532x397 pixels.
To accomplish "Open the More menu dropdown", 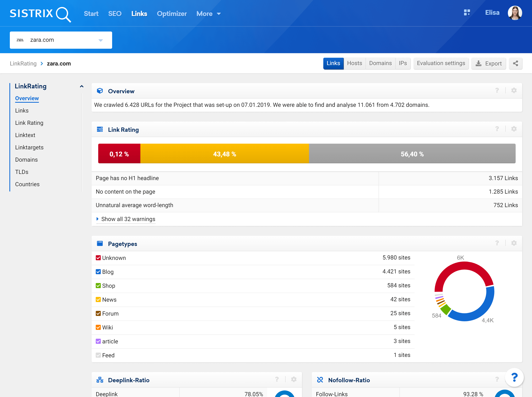I will (208, 14).
